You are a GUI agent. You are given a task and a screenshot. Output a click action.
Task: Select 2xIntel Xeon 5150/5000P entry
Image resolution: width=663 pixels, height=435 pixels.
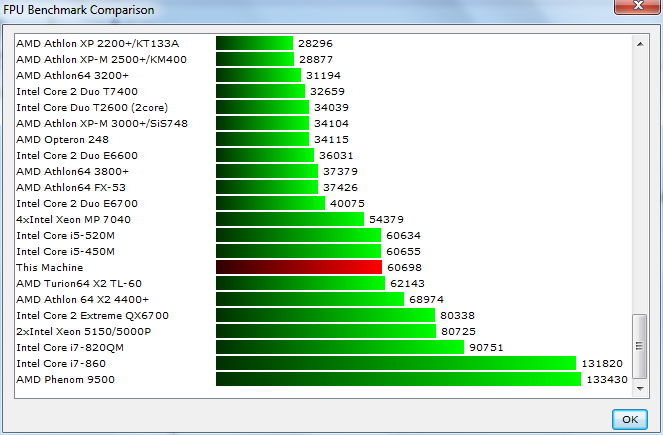83,331
